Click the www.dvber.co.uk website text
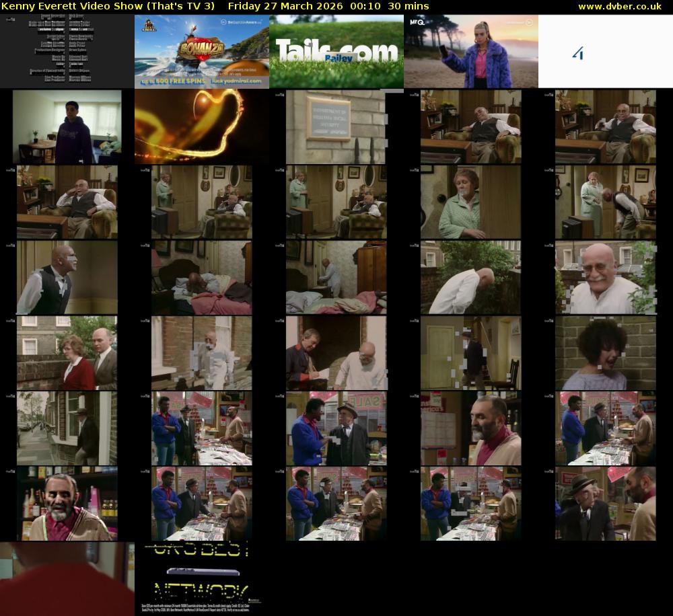673x616 pixels. [x=619, y=6]
